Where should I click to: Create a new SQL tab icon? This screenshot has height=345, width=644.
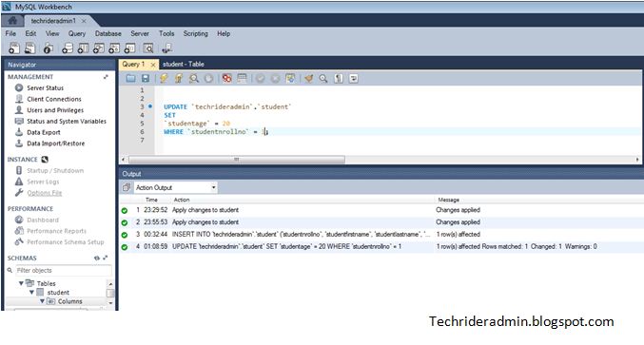click(x=14, y=48)
